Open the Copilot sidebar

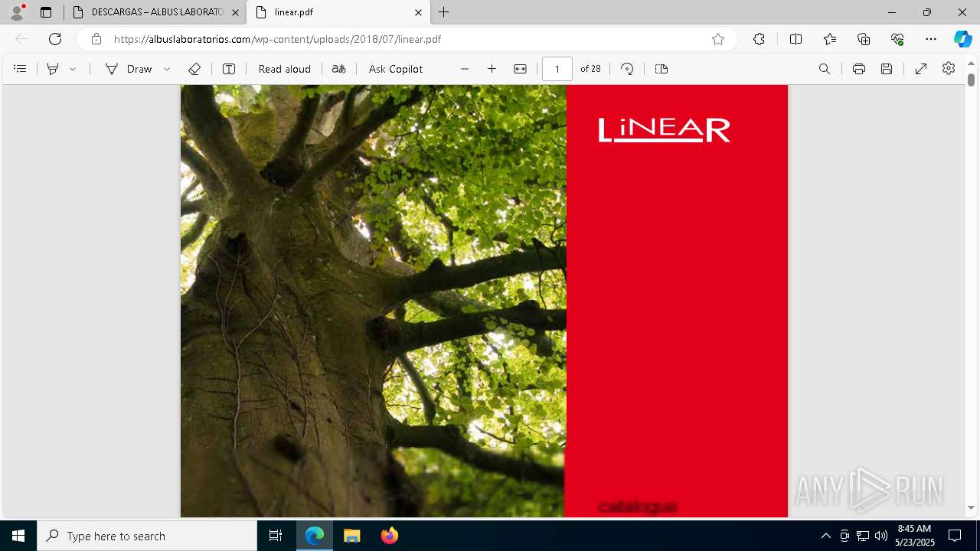962,39
